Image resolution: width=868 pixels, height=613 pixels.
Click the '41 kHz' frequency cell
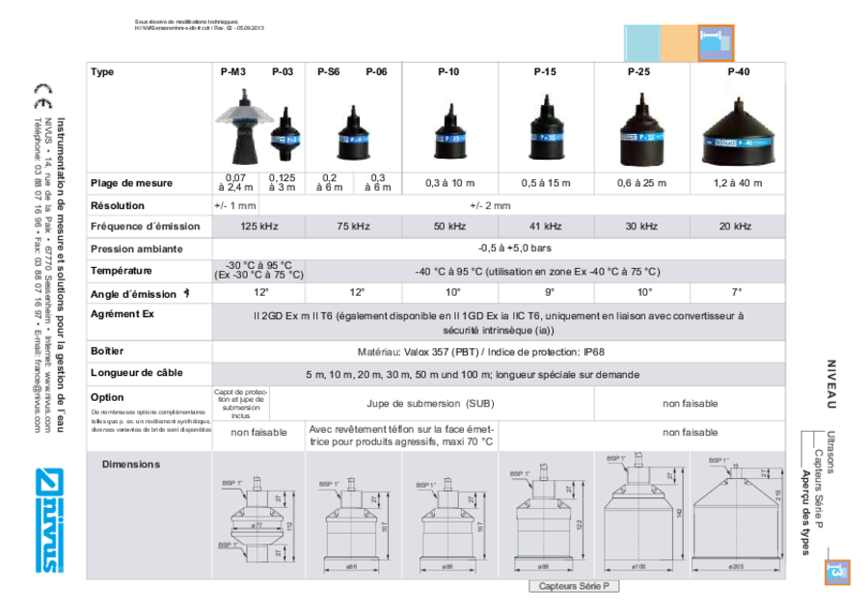pos(545,227)
